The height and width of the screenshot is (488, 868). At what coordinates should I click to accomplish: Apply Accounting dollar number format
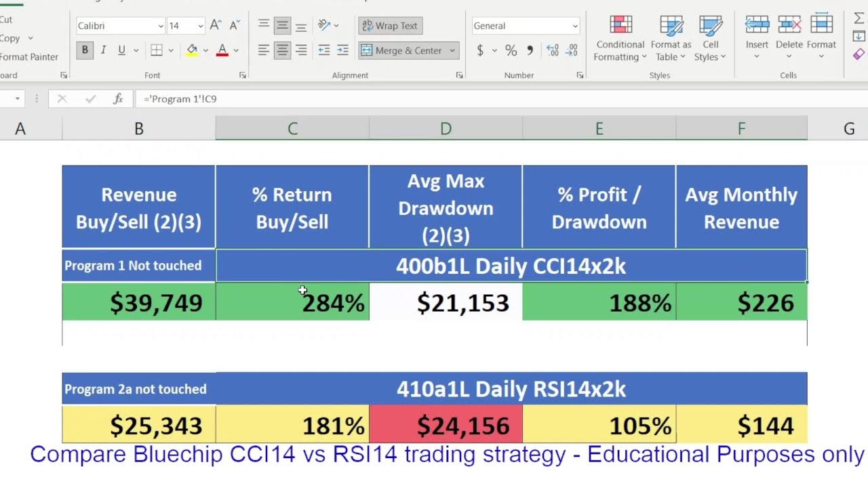click(x=480, y=50)
